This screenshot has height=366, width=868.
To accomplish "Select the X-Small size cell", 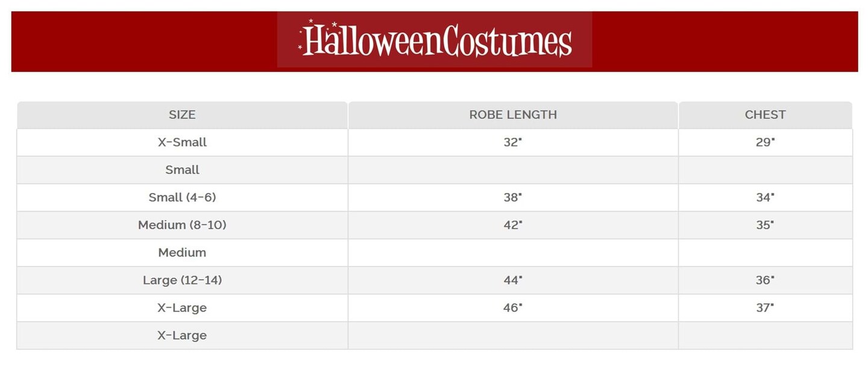I will click(x=182, y=142).
